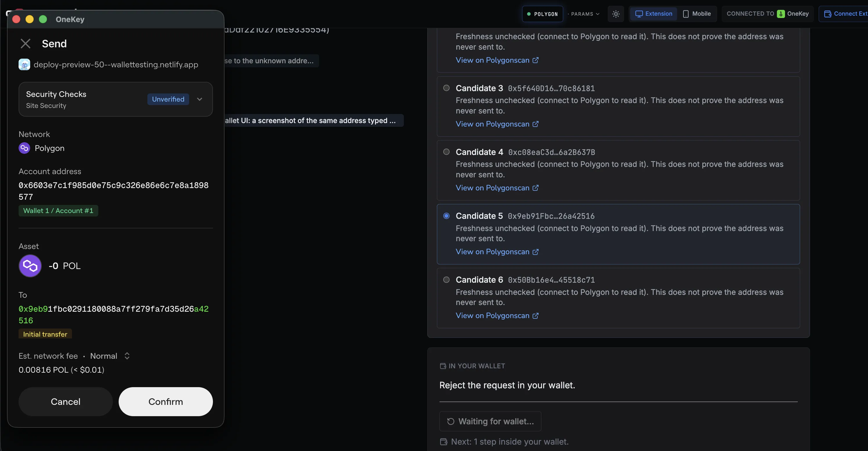Click the Candidate 6 address 0x50Bb16e4…45518c71
The width and height of the screenshot is (868, 451).
551,280
